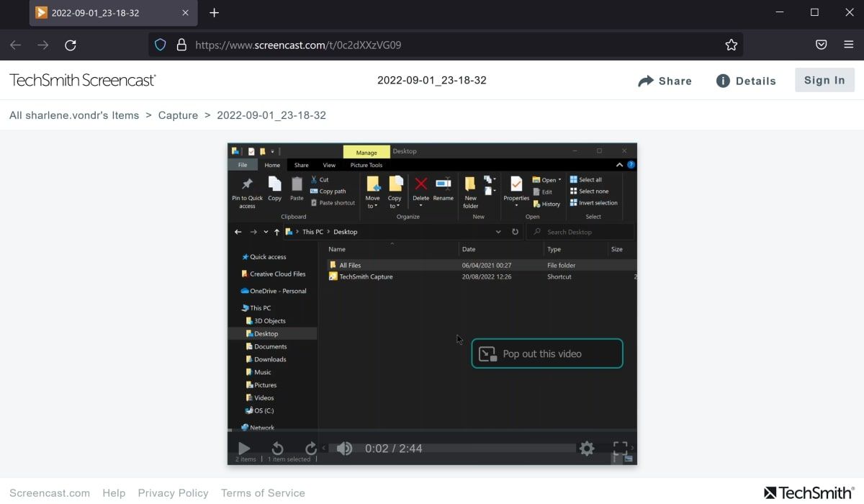Click the video progress bar above the controls

[x=432, y=431]
